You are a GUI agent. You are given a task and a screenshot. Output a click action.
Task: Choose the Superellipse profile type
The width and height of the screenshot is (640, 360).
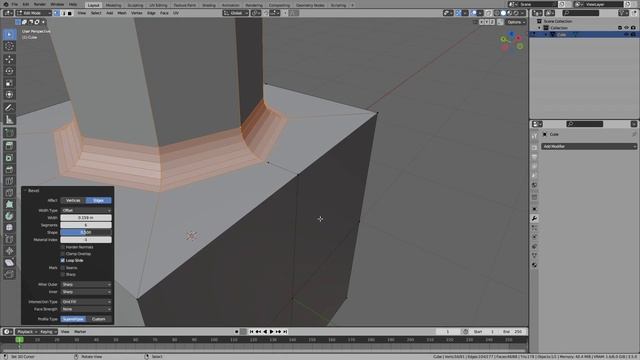[x=73, y=319]
